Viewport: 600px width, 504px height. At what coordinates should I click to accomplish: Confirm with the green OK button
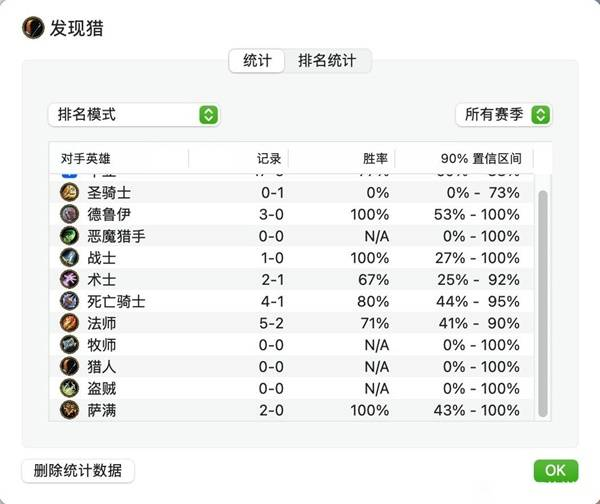coord(556,471)
